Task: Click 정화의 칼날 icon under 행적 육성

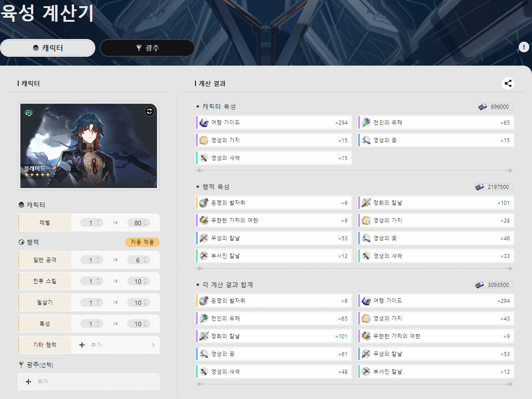Action: coord(366,203)
